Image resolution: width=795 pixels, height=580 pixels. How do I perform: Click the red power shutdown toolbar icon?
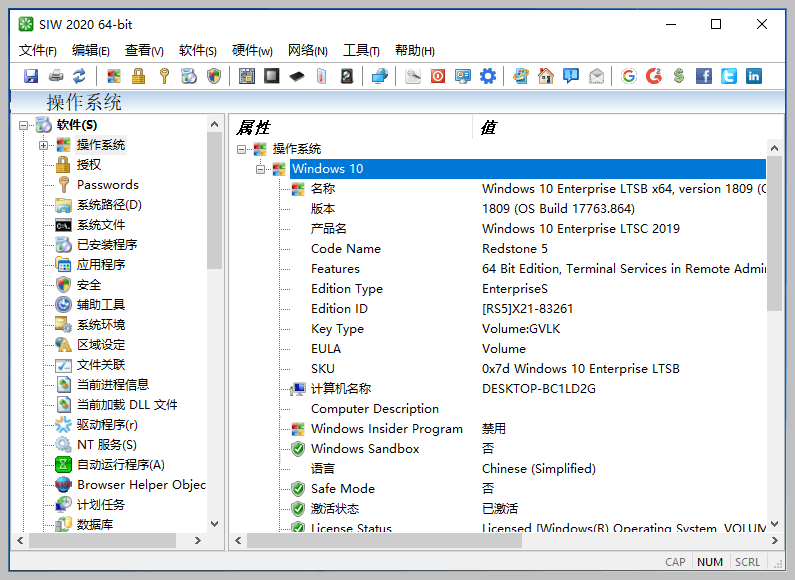coord(438,76)
